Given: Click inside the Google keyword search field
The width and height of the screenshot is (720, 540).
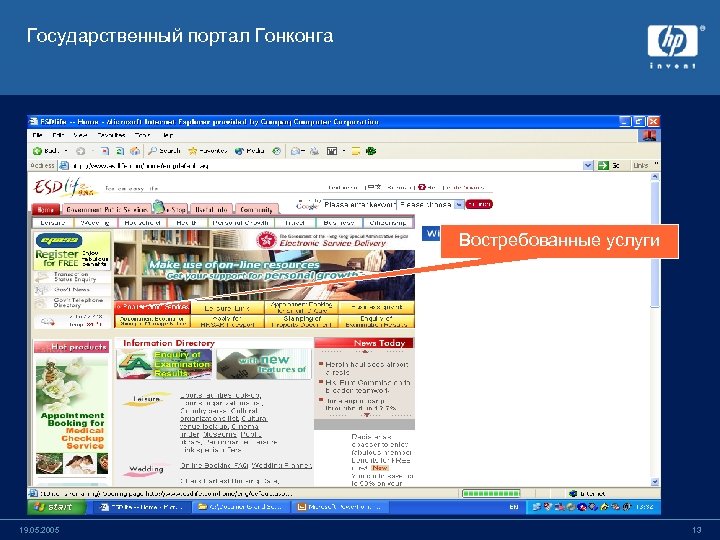Looking at the screenshot, I should coord(359,204).
